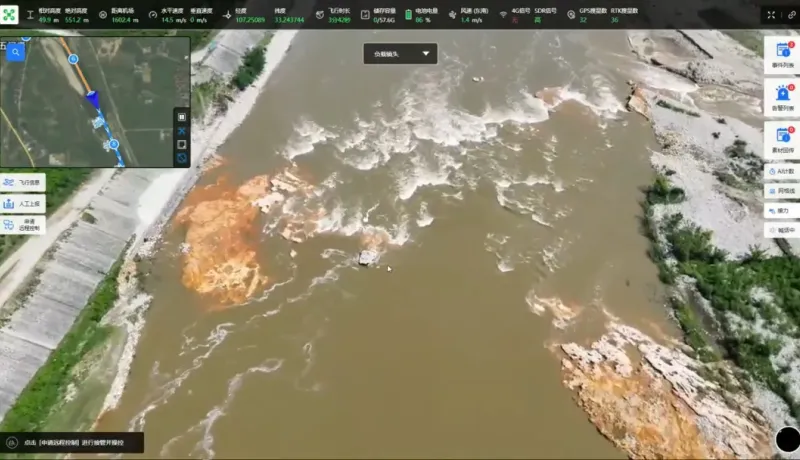Click the 4G signal status indicator

[x=515, y=20]
